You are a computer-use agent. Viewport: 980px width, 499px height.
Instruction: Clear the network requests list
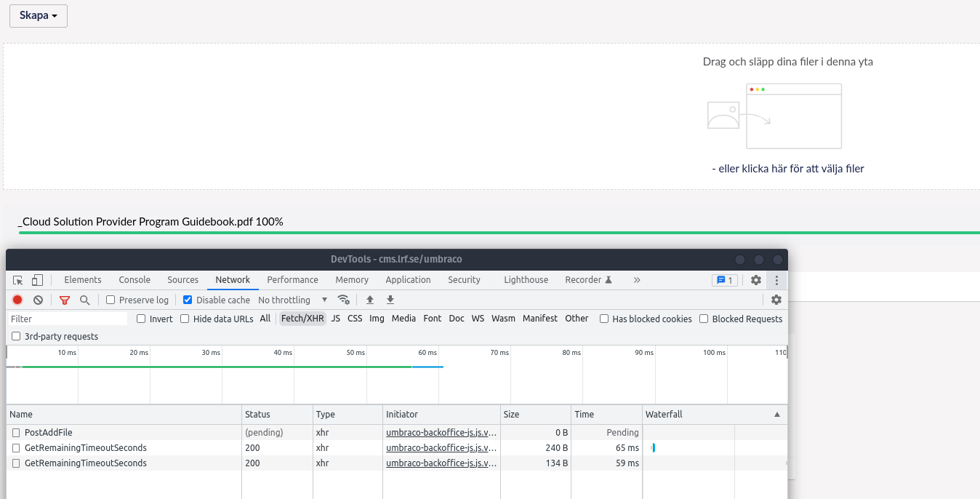[37, 299]
